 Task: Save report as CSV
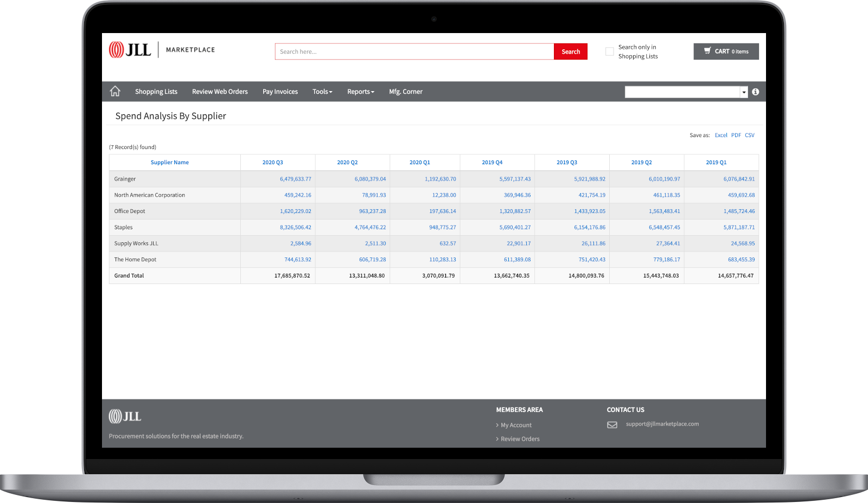tap(750, 136)
